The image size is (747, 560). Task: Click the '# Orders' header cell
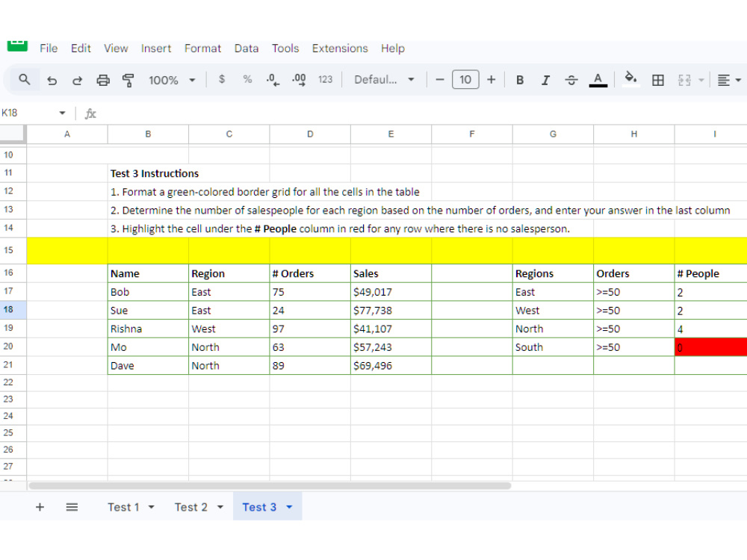(x=310, y=273)
